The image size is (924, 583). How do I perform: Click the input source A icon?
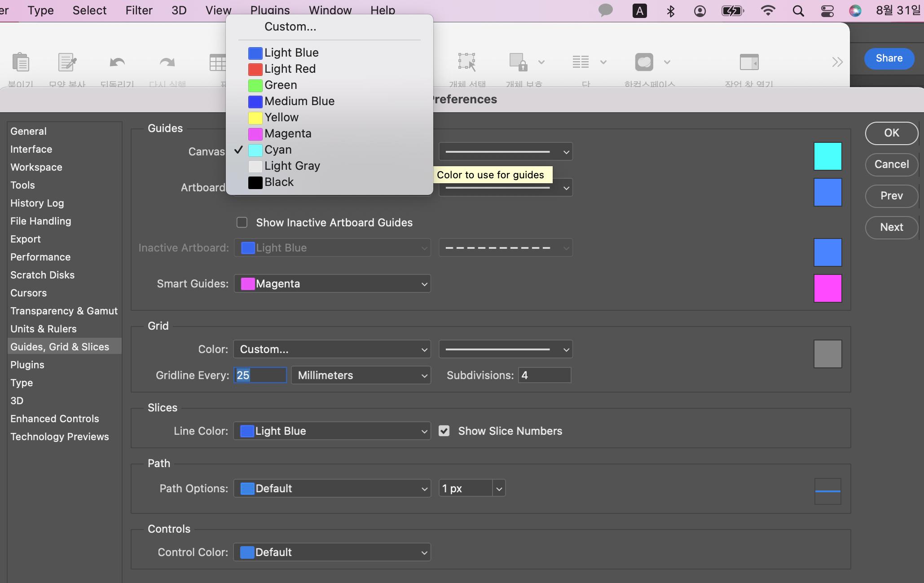[640, 10]
